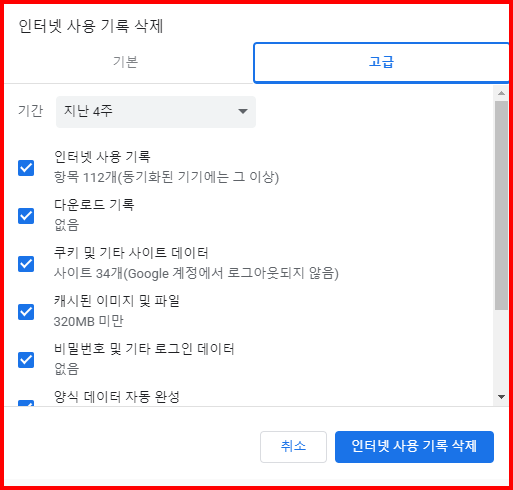Click the text 항목 112개(동기화된 기기에는 그 이상)
This screenshot has width=513, height=490.
[166, 177]
